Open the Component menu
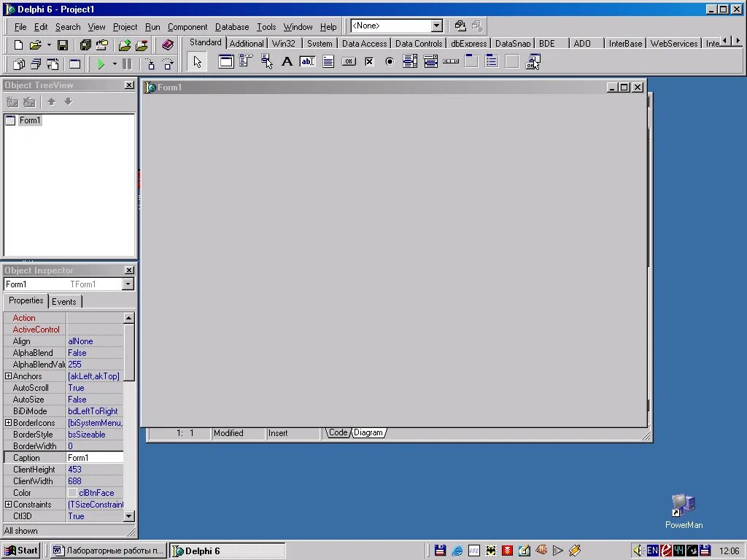This screenshot has height=560, width=747. pyautogui.click(x=187, y=27)
